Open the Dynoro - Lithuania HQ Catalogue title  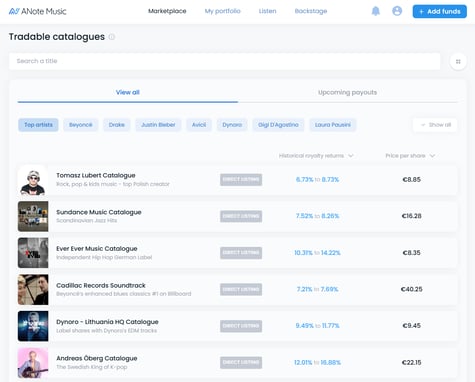coord(107,322)
